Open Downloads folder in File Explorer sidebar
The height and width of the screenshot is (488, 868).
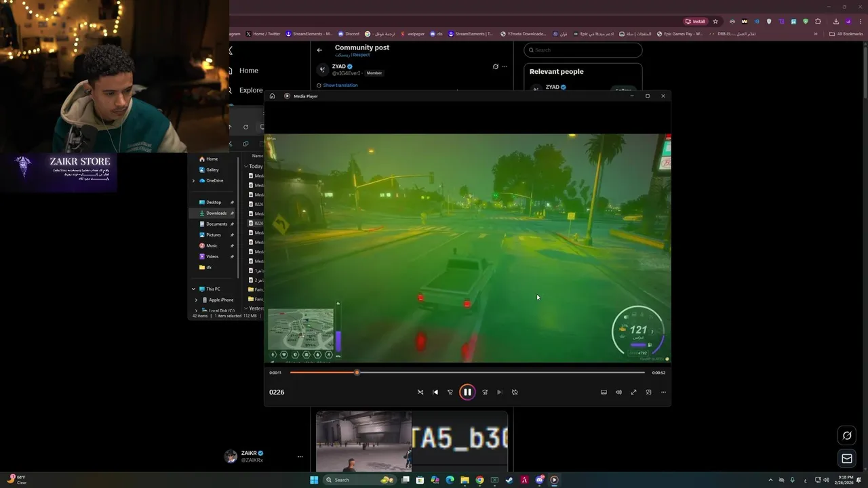pyautogui.click(x=216, y=213)
